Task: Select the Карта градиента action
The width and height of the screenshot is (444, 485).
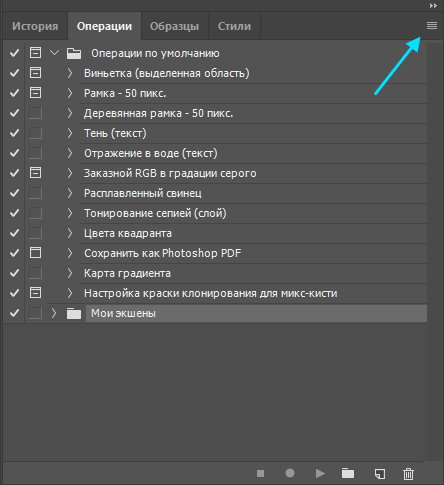Action: [x=253, y=273]
